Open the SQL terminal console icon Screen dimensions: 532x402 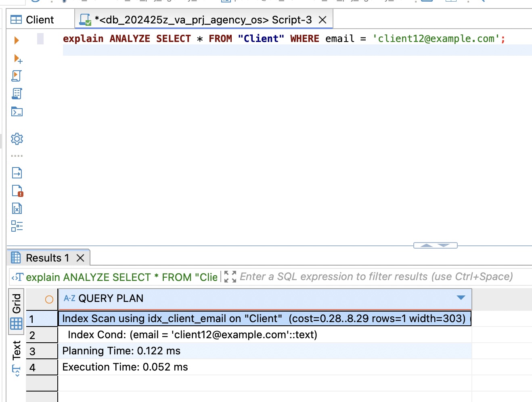pos(17,112)
